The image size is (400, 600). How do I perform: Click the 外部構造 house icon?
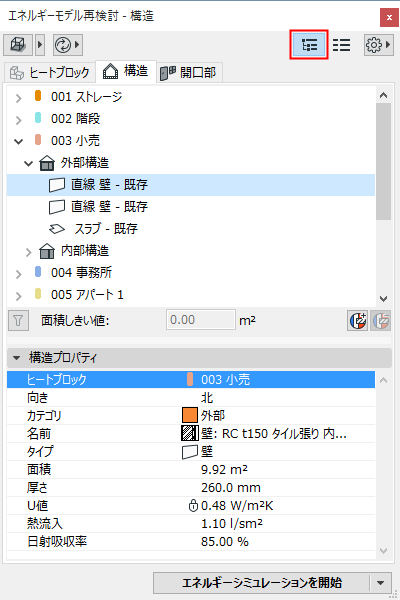[x=47, y=163]
